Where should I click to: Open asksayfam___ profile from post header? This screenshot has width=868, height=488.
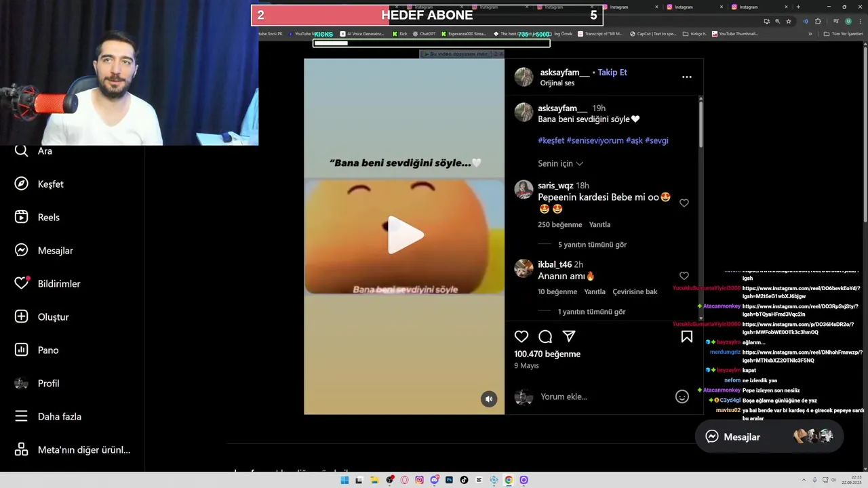pos(564,73)
